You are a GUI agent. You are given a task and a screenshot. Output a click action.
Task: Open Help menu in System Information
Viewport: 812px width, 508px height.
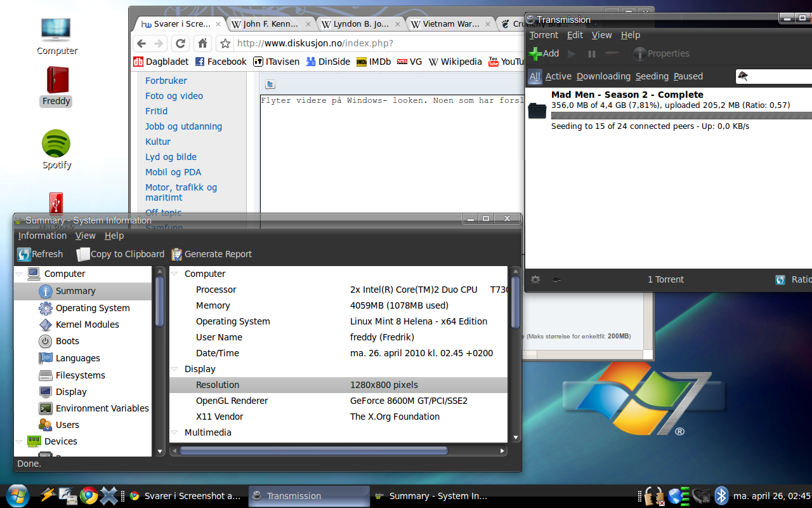coord(114,236)
